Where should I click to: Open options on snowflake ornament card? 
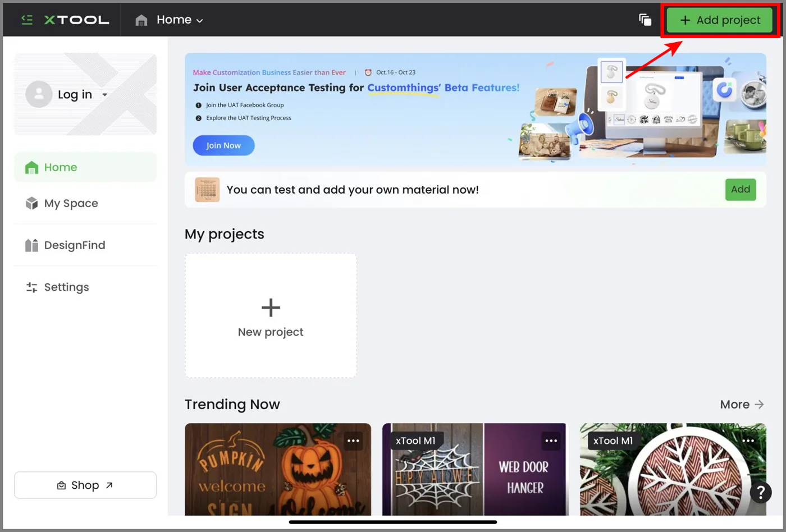[748, 441]
